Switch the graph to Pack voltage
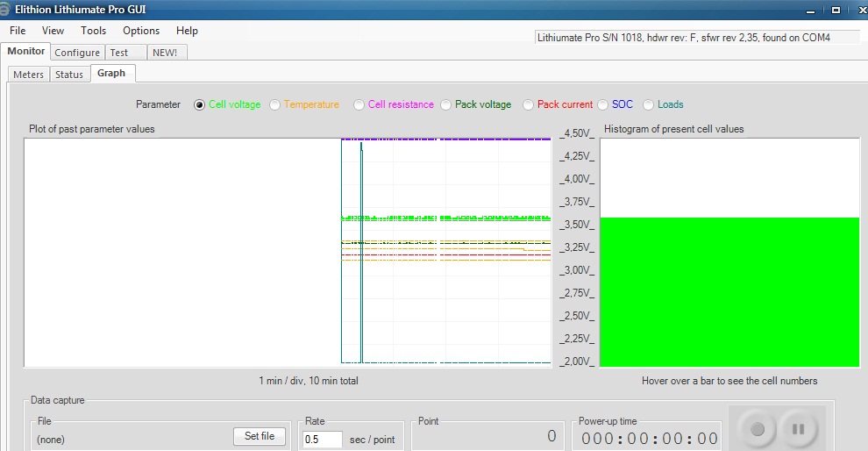Viewport: 868px width, 451px height. pyautogui.click(x=445, y=104)
